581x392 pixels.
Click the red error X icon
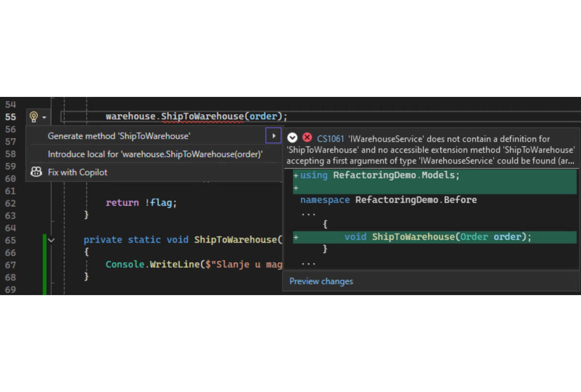point(307,138)
